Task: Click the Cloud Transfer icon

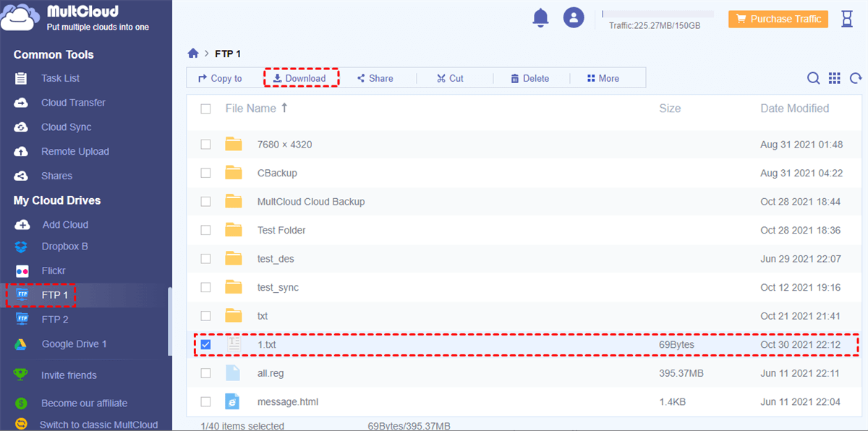Action: (x=21, y=103)
